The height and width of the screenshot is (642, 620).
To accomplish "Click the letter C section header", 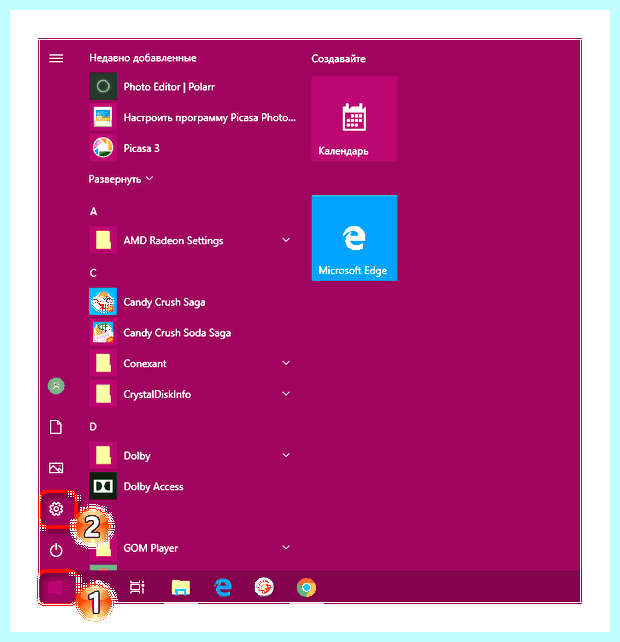I will coord(93,273).
